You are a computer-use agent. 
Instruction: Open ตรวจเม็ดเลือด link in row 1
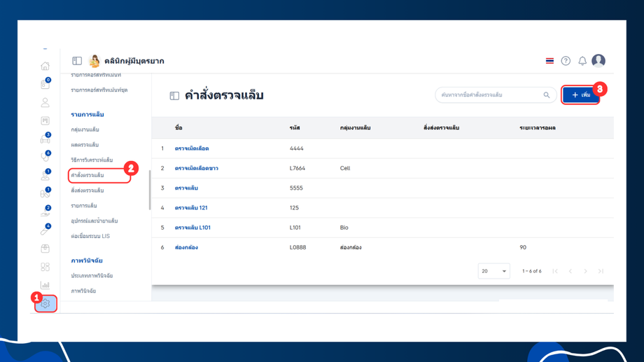[x=192, y=148]
